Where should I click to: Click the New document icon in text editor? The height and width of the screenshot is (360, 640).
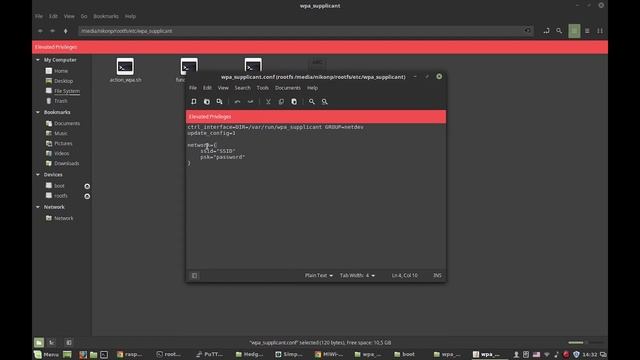tap(194, 102)
